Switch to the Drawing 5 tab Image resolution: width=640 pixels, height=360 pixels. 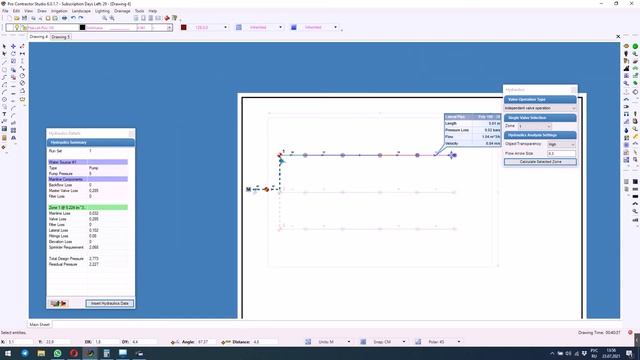point(60,37)
